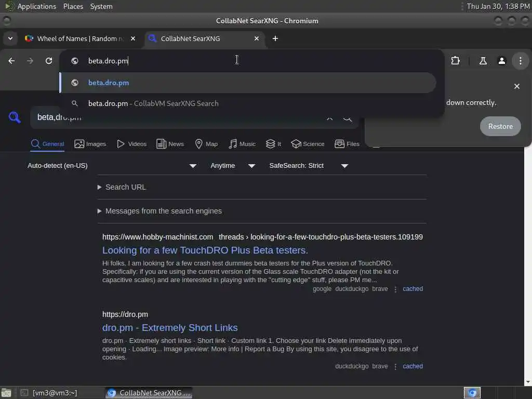Click the address bar showing beta.dro.pm
Screen dimensions: 532x399
[x=251, y=61]
